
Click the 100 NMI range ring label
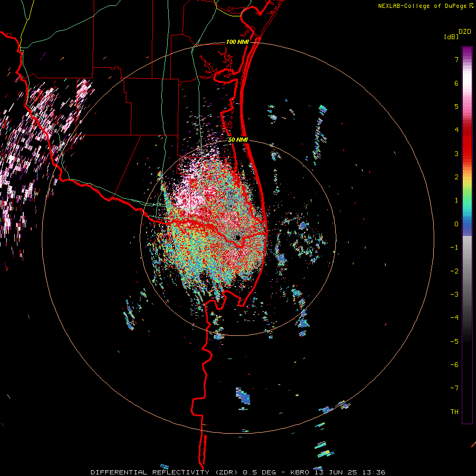pos(237,42)
